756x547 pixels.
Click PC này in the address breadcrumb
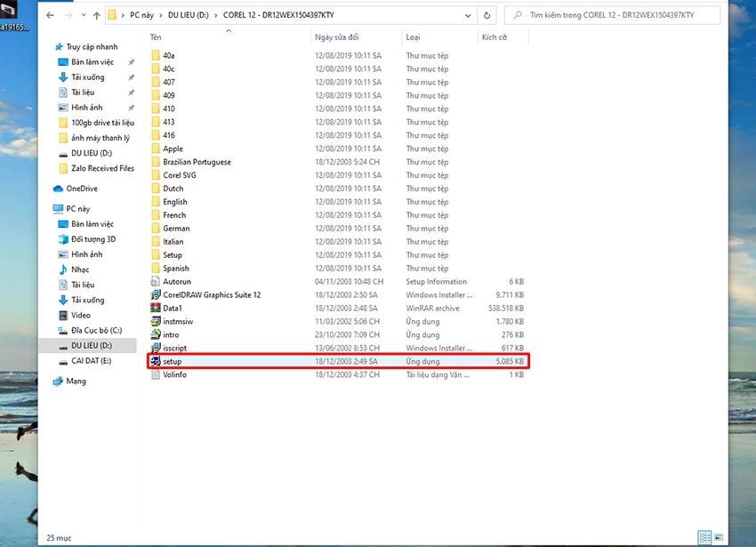click(x=141, y=15)
